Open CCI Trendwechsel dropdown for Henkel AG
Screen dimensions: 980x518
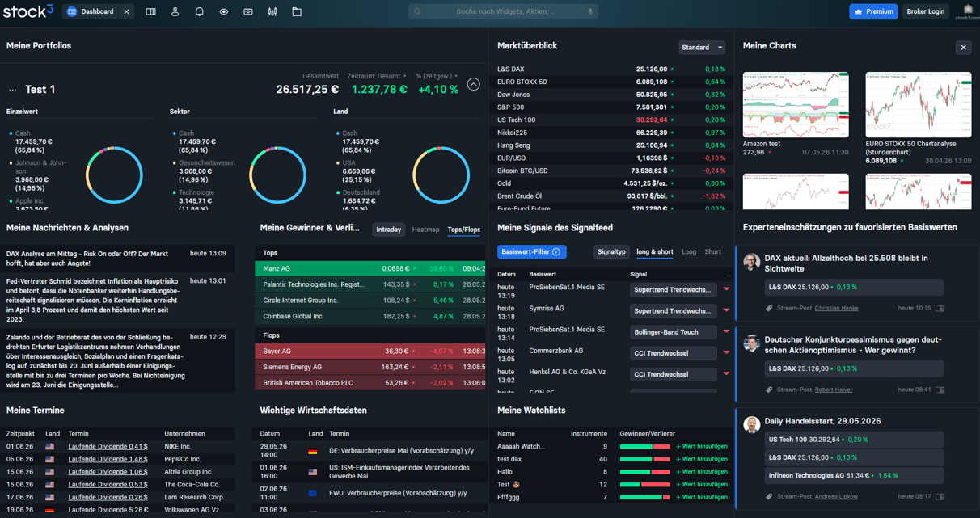[674, 374]
